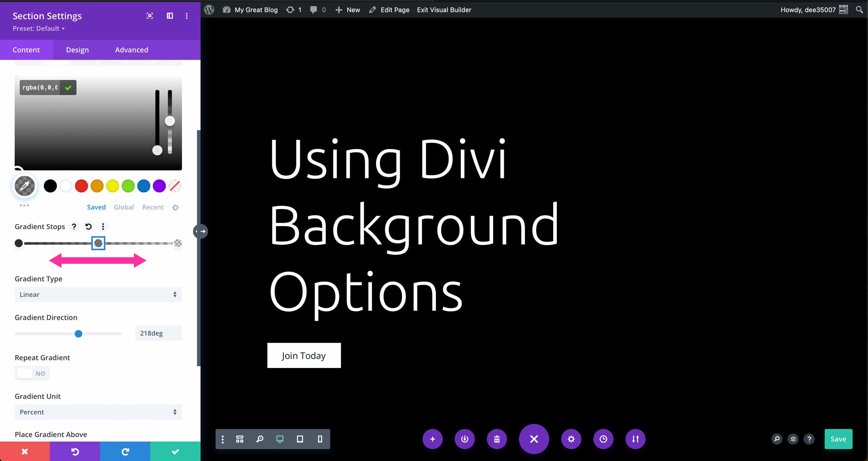
Task: Accept changes with green check button
Action: click(x=175, y=452)
